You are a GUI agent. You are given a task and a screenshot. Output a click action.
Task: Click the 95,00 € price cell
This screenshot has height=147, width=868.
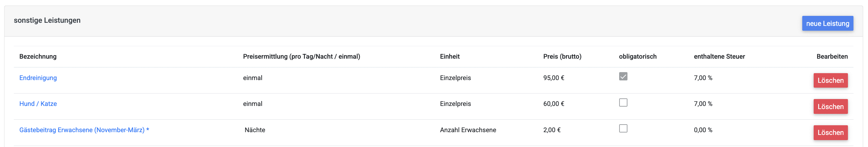click(553, 78)
